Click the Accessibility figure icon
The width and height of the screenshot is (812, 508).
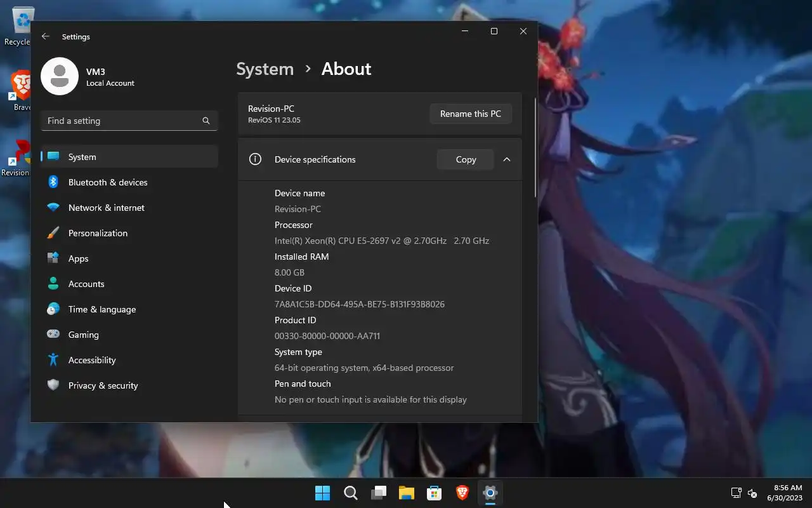coord(53,360)
